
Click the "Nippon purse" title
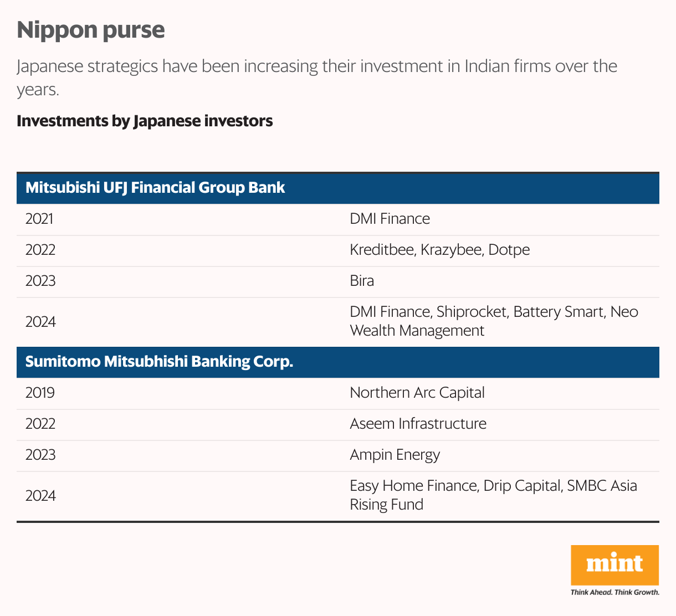pyautogui.click(x=91, y=30)
